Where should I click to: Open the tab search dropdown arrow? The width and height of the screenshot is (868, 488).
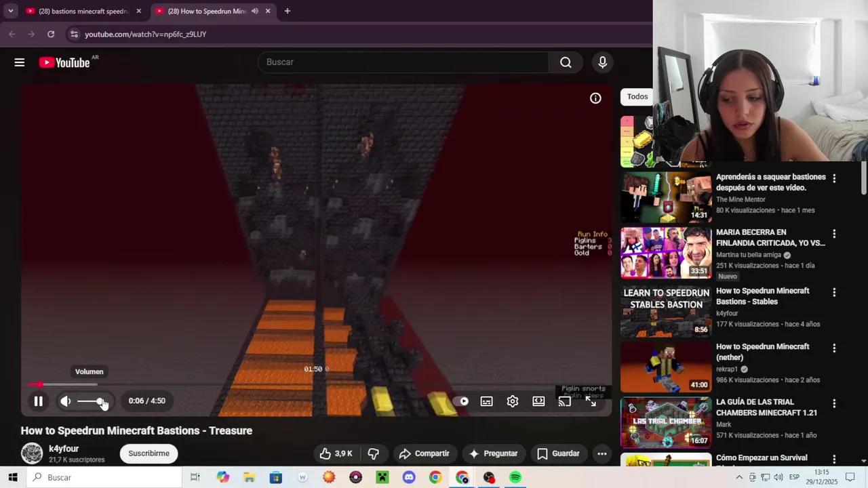10,12
